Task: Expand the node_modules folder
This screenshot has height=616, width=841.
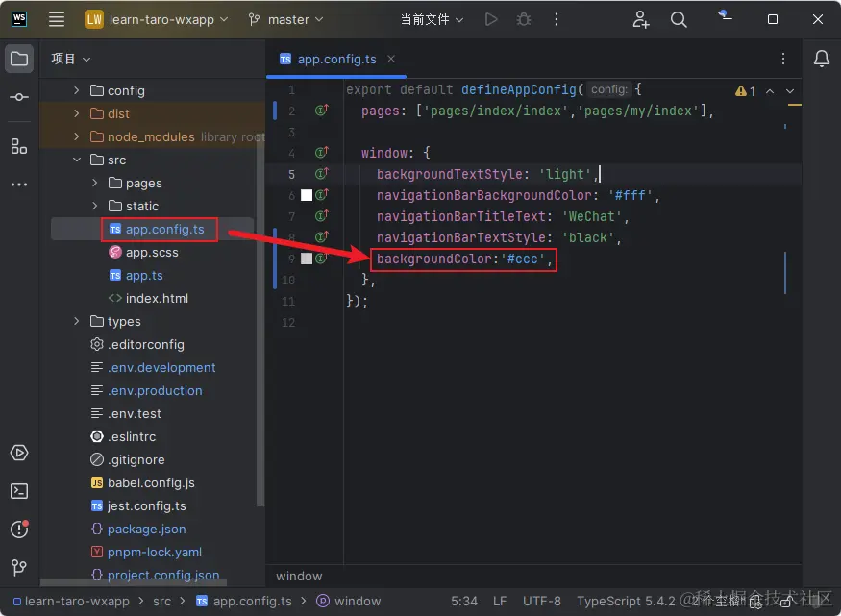Action: tap(76, 136)
